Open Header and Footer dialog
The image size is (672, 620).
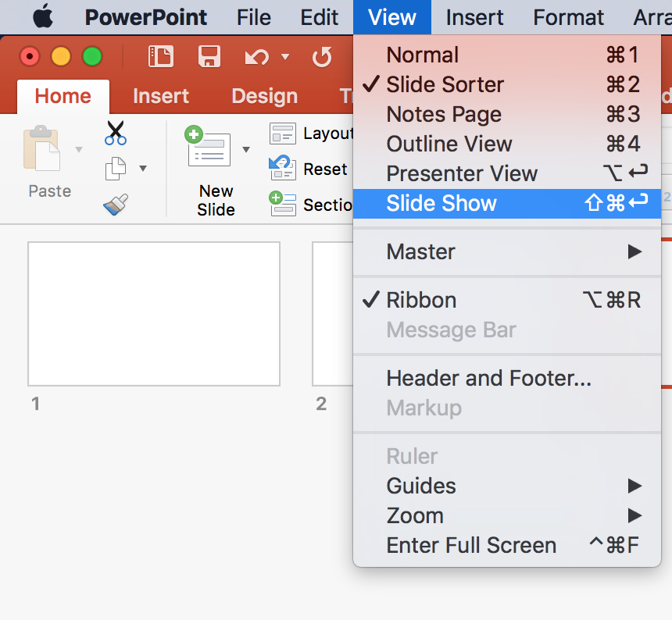[507, 378]
